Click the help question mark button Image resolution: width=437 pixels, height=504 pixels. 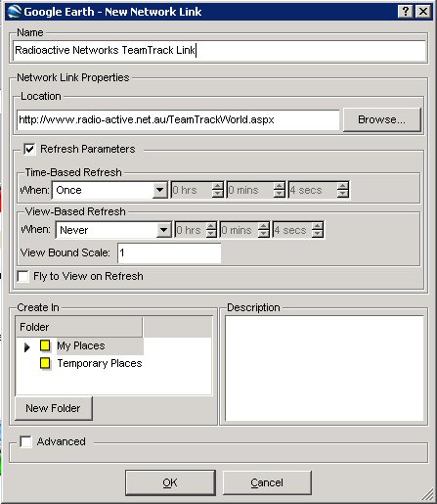click(x=405, y=12)
